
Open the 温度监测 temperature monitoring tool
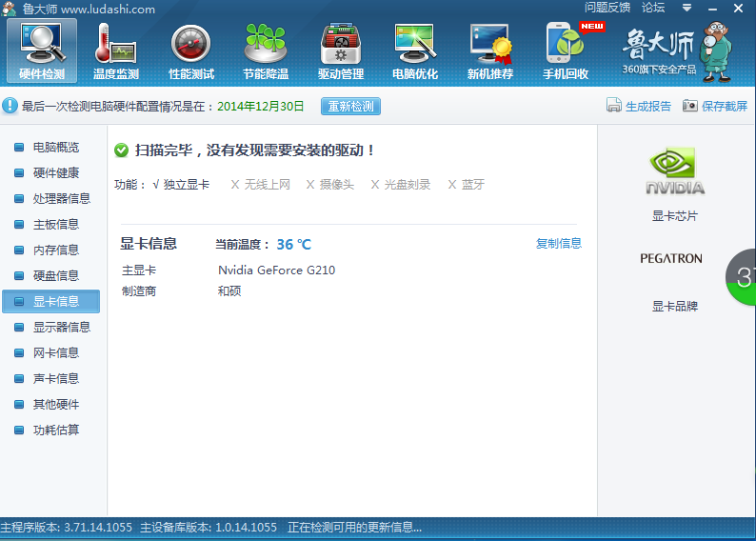[115, 51]
